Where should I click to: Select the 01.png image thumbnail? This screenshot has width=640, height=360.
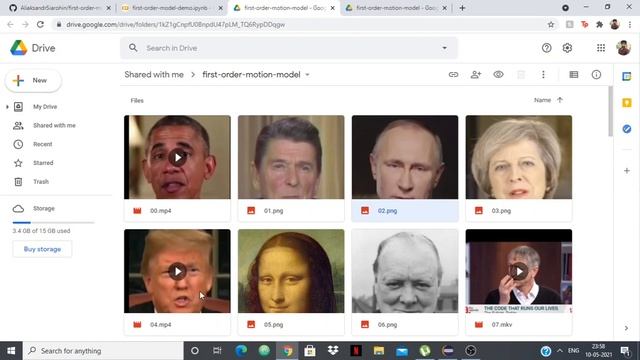291,157
